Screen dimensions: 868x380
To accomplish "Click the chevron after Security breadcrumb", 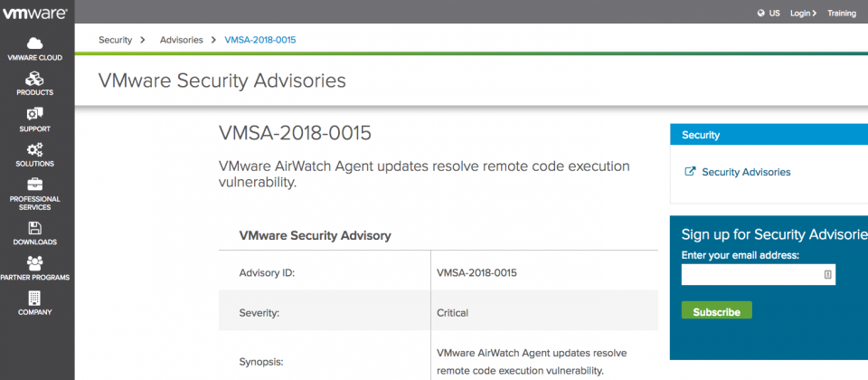I will pos(143,40).
